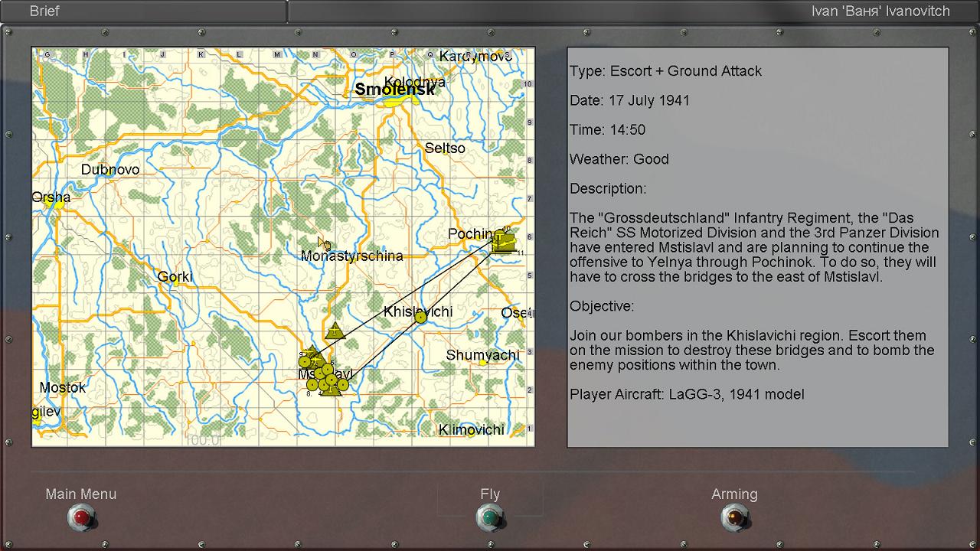The height and width of the screenshot is (551, 980).
Task: Click the 'Brief' title in the header
Action: 44,11
